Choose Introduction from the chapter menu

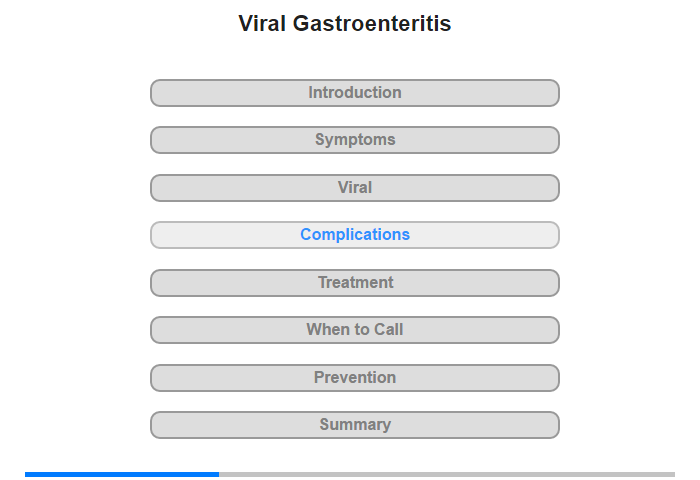click(354, 93)
